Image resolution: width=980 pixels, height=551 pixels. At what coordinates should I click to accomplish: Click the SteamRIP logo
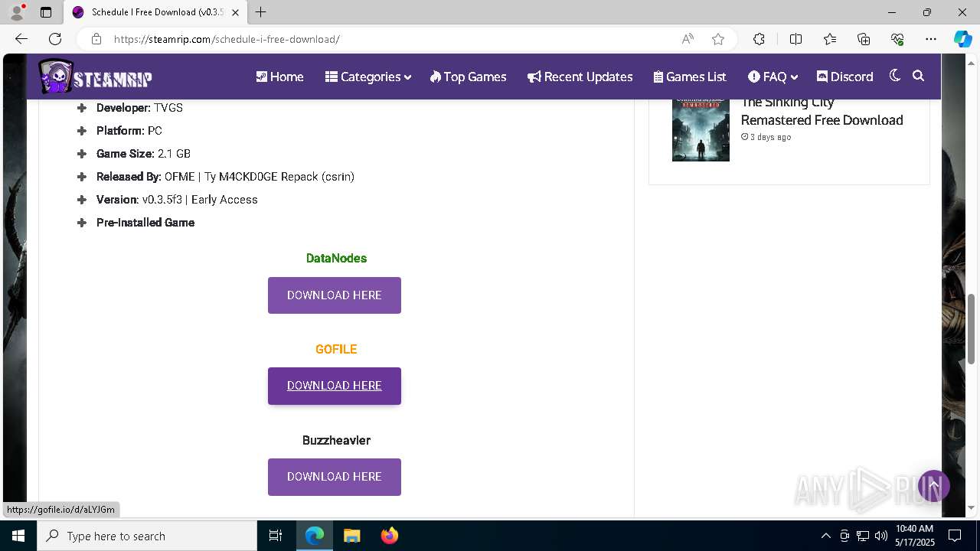96,77
